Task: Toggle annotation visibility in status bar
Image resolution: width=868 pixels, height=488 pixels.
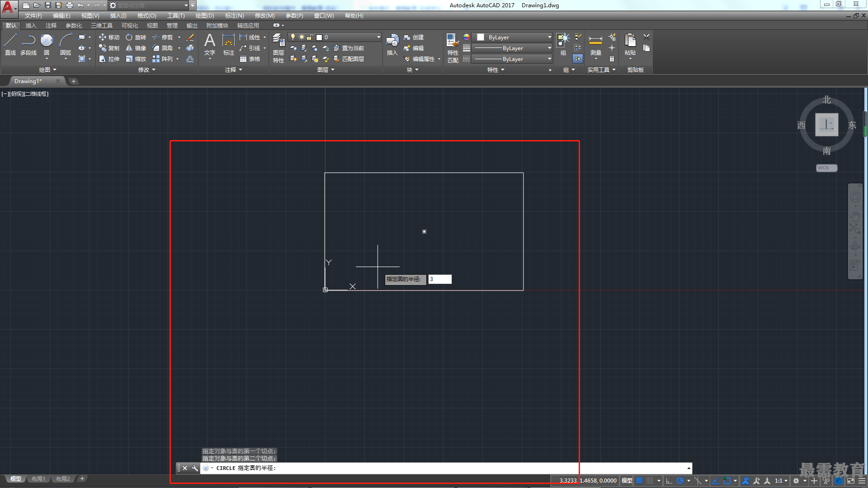Action: pos(746,481)
